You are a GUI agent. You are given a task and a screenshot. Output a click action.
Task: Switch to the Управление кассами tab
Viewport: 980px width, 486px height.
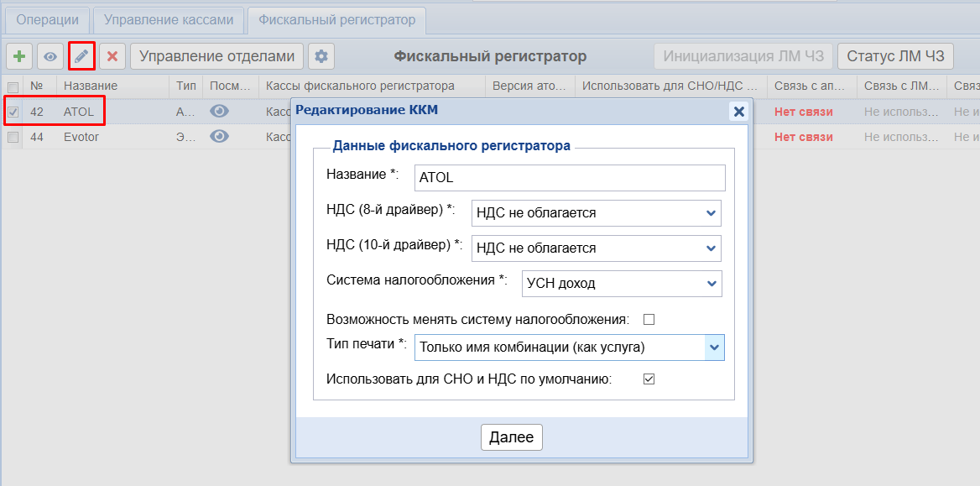pyautogui.click(x=169, y=19)
